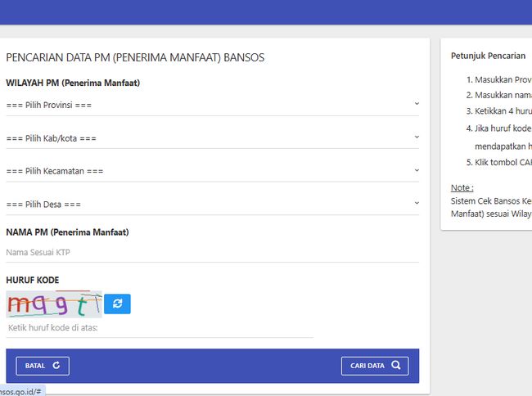Click the 'PENCARIAN DATA PM' page heading
Screen dimensions: 532x396
coord(135,58)
